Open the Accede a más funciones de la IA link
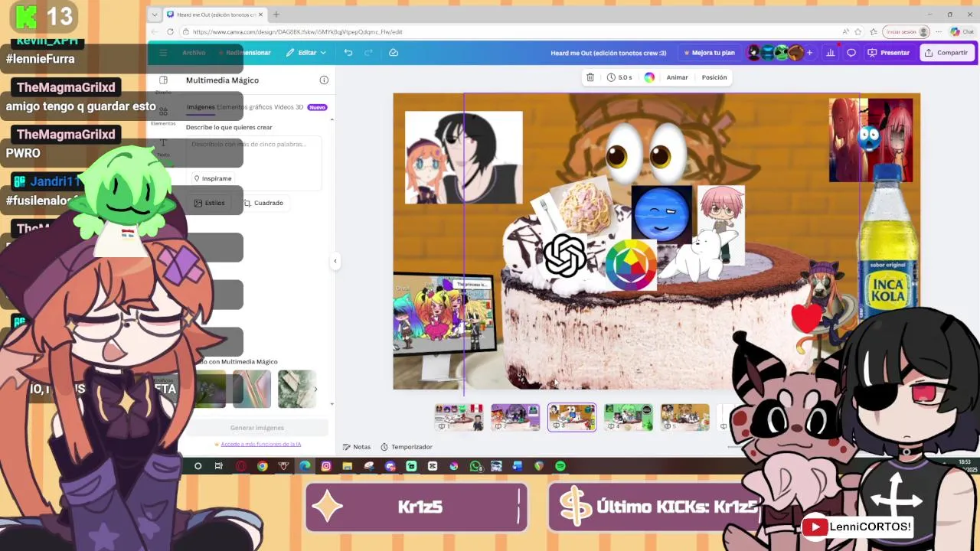Screen dimensions: 980x551 tap(260, 444)
